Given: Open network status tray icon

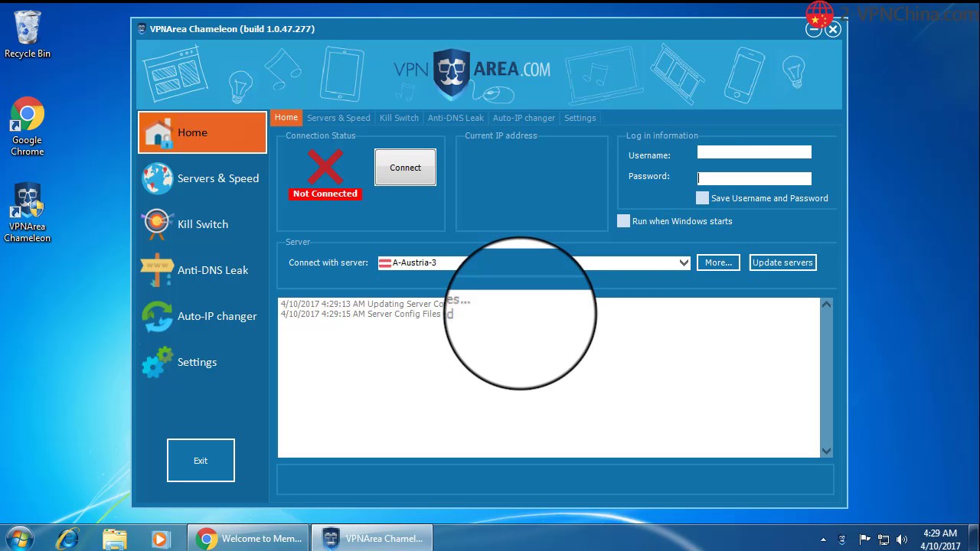Looking at the screenshot, I should pos(884,540).
